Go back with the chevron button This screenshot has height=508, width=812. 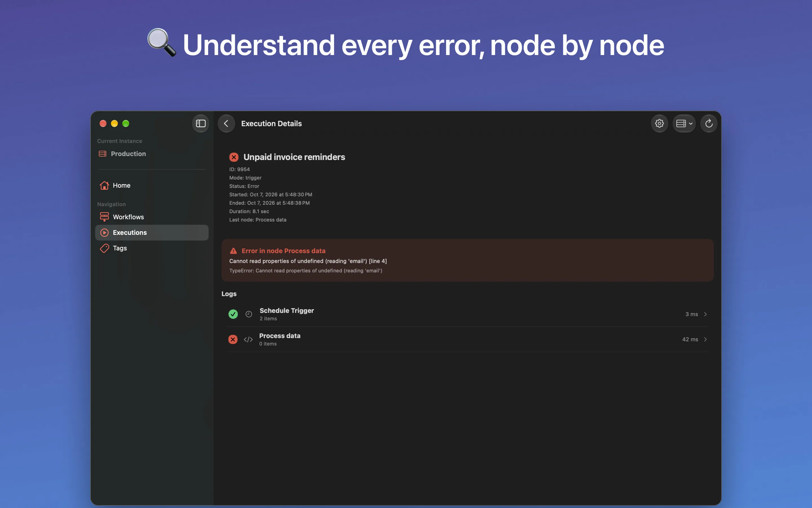[x=226, y=124]
